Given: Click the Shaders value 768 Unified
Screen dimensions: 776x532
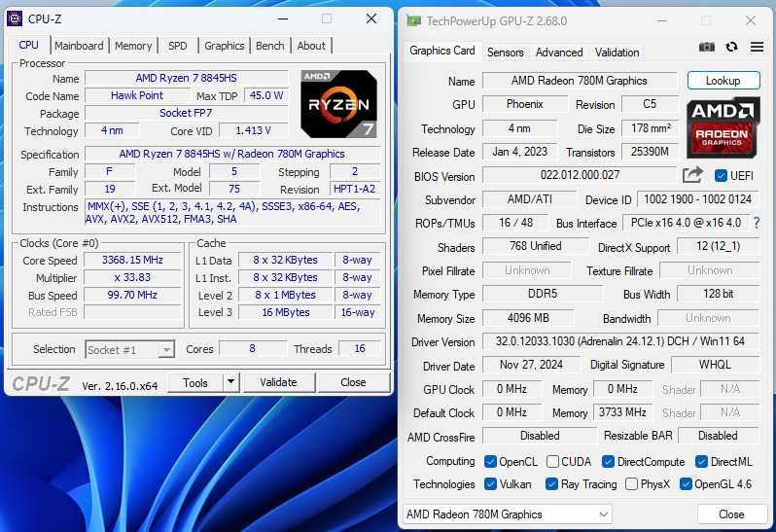Looking at the screenshot, I should [x=536, y=246].
